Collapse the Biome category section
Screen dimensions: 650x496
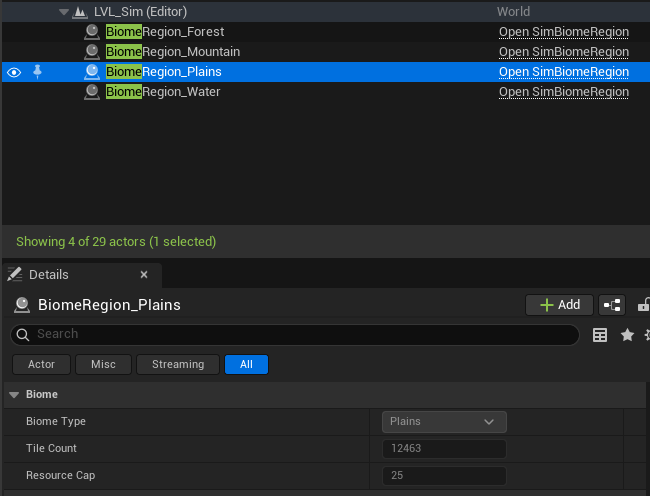pyautogui.click(x=14, y=394)
